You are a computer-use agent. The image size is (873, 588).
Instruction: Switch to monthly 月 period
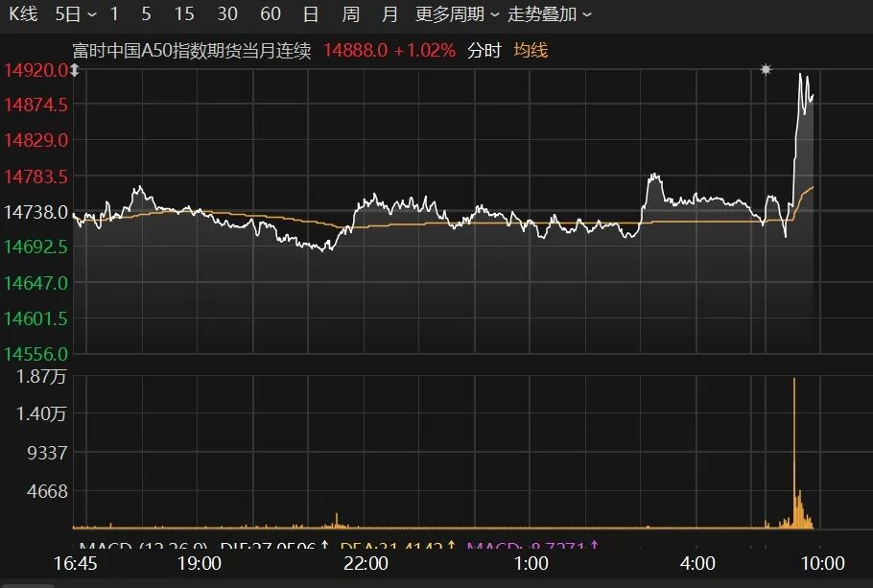[389, 14]
